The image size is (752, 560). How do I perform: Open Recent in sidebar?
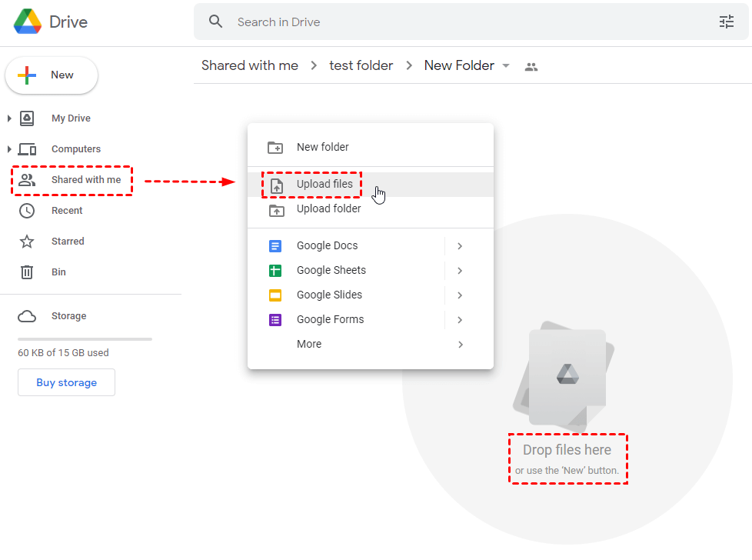coord(67,211)
